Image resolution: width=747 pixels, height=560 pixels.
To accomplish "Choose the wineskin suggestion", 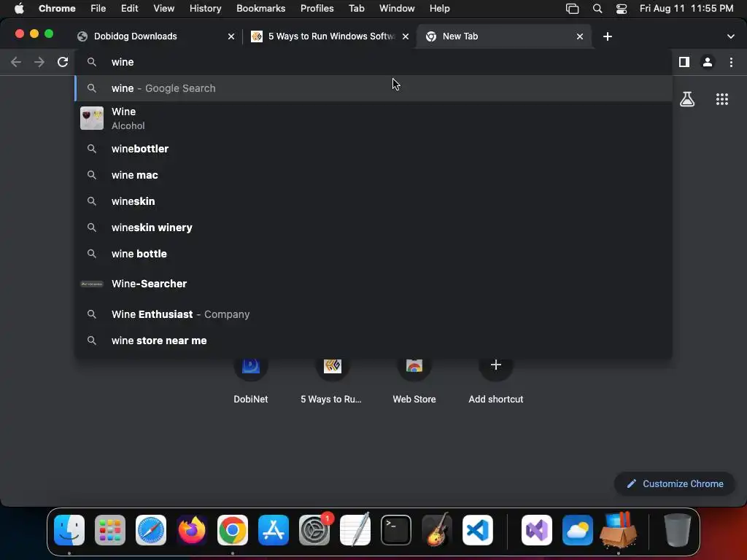I will coord(373,201).
